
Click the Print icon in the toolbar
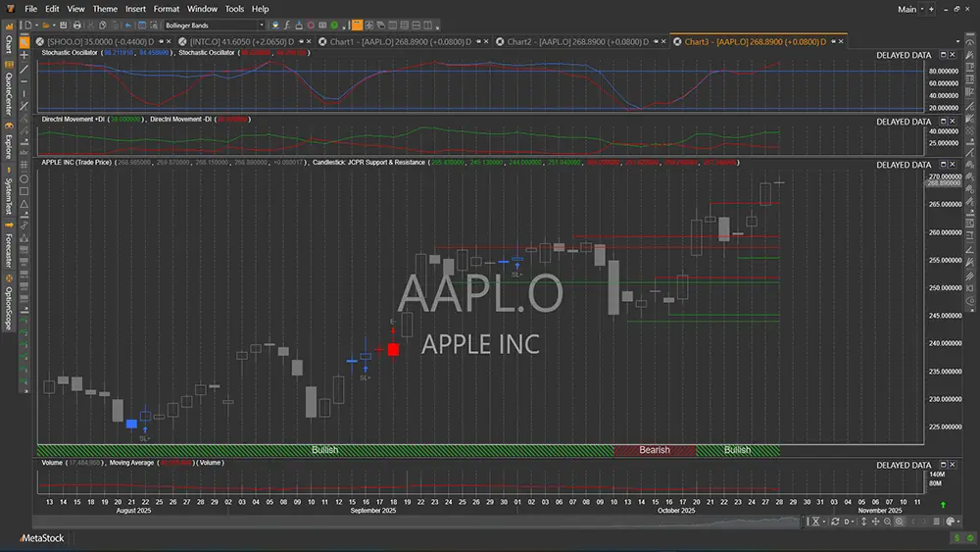pos(78,25)
